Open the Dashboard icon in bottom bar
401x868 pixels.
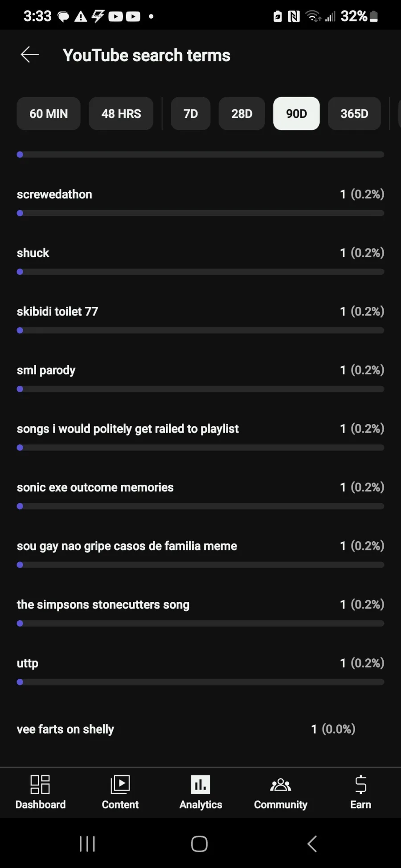pos(40,784)
